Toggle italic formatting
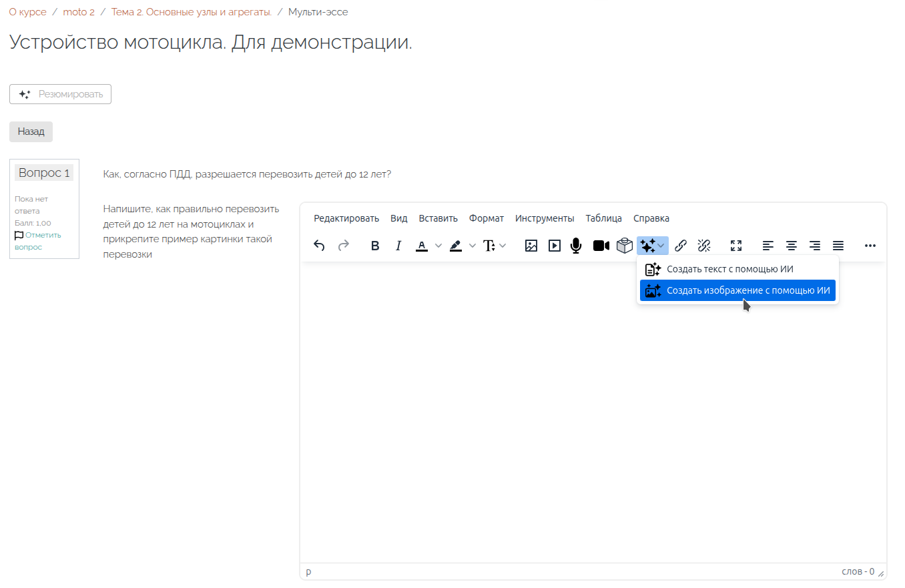905x588 pixels. coord(398,246)
